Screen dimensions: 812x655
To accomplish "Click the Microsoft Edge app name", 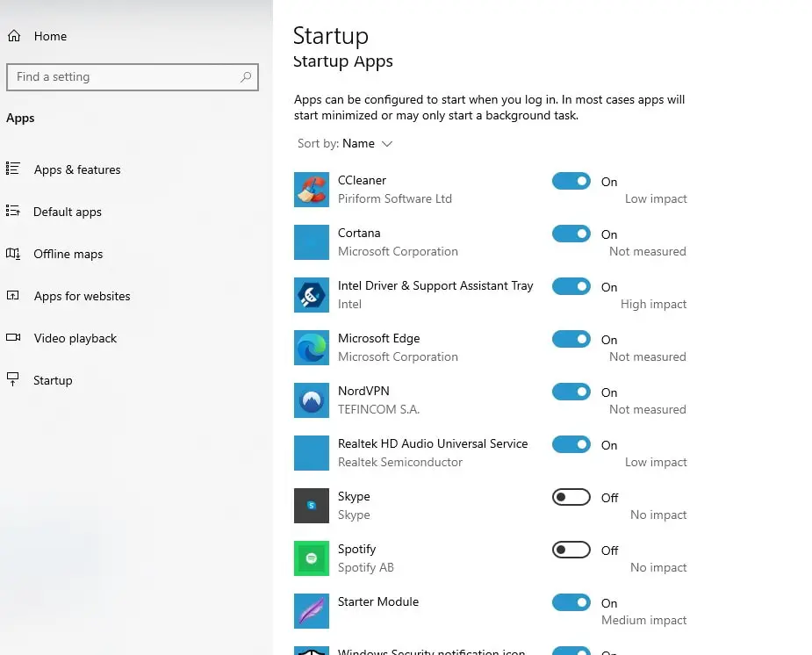I will coord(378,339).
